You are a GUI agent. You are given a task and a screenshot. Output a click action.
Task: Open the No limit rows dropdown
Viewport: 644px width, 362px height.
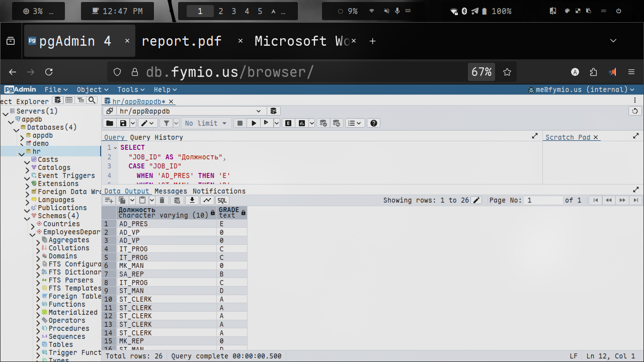pos(206,123)
